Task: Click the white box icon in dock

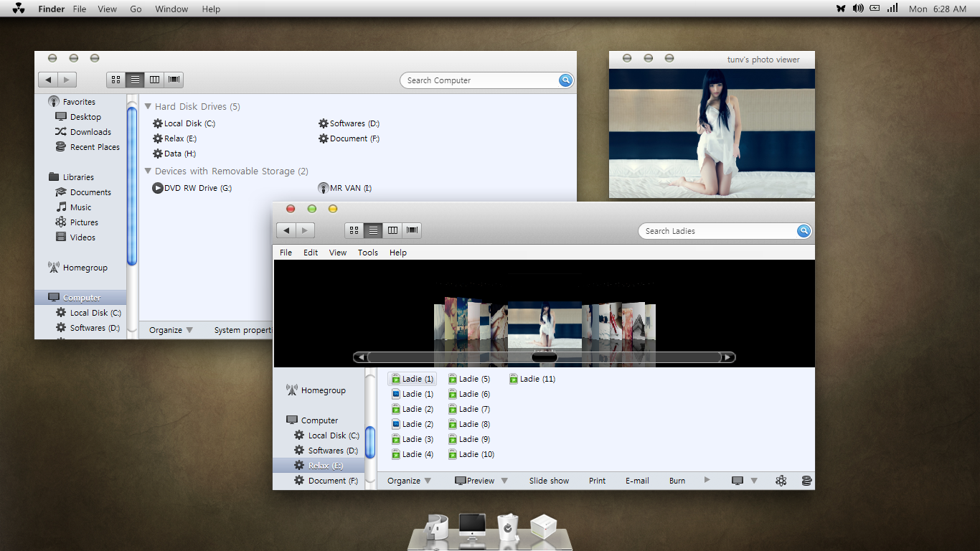Action: point(543,527)
